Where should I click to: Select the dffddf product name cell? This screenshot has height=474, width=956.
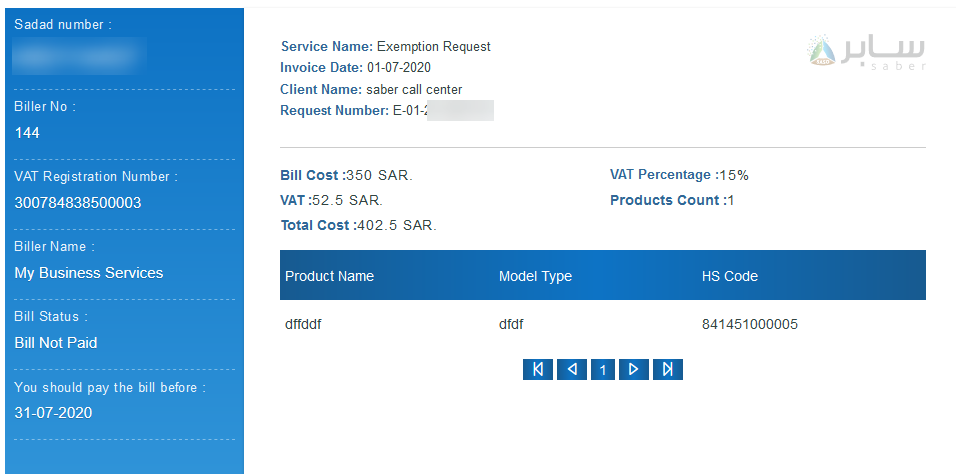pyautogui.click(x=303, y=325)
